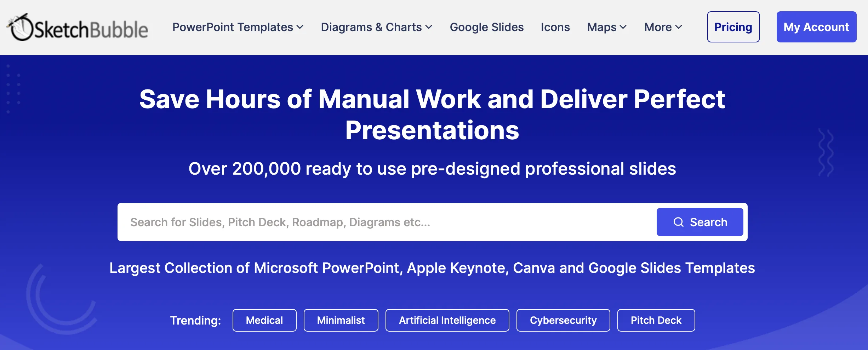Click the 'Save Hours of Manual Work' headline
This screenshot has height=350, width=868.
tap(432, 115)
